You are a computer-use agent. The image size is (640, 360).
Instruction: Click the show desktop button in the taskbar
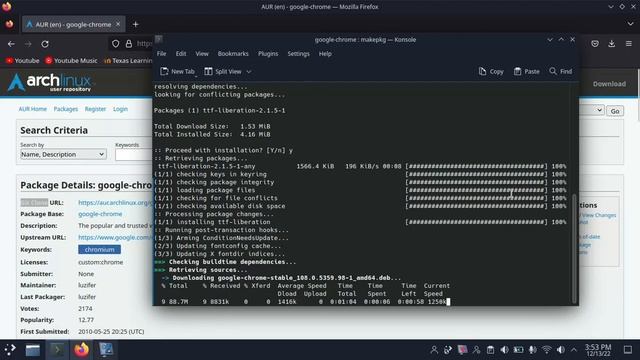(628, 350)
